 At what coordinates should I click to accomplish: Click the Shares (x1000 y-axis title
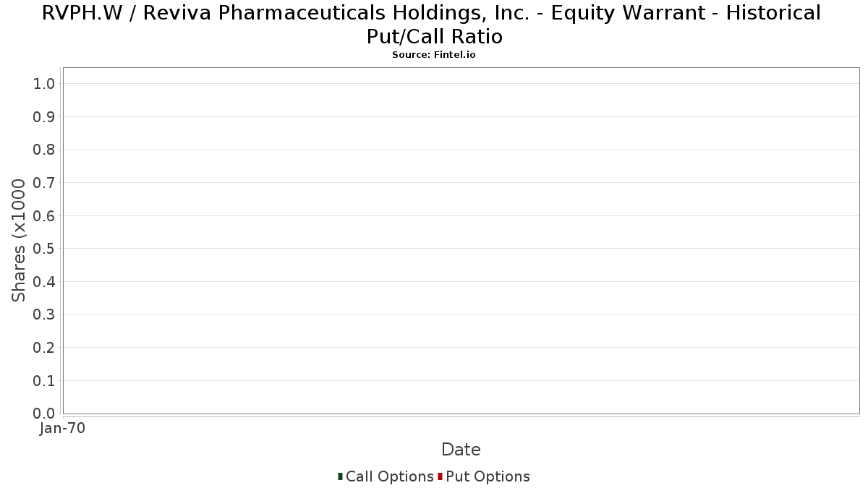(x=19, y=241)
